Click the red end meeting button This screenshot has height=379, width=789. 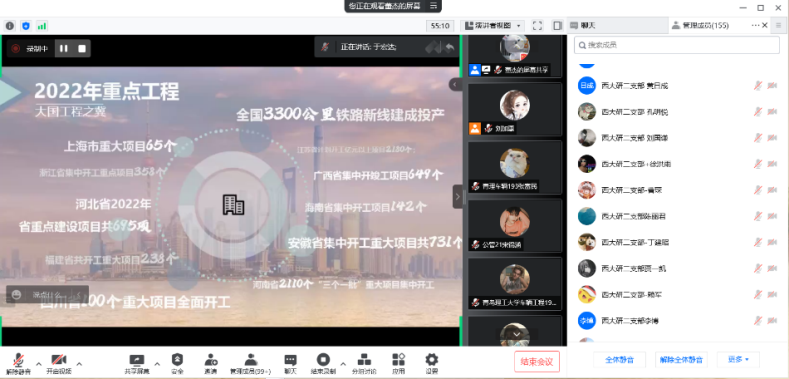(x=537, y=361)
